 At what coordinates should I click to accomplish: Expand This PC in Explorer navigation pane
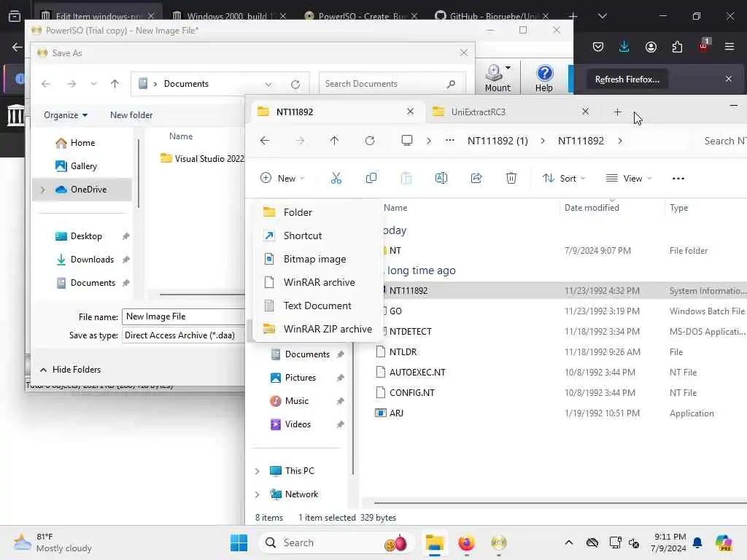[258, 471]
